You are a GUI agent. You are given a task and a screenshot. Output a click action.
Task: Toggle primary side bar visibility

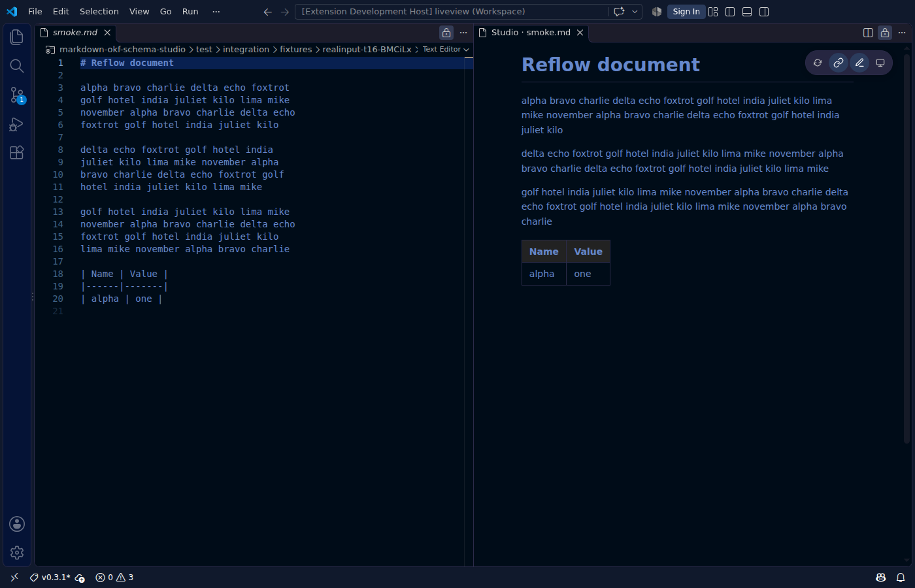pyautogui.click(x=730, y=12)
